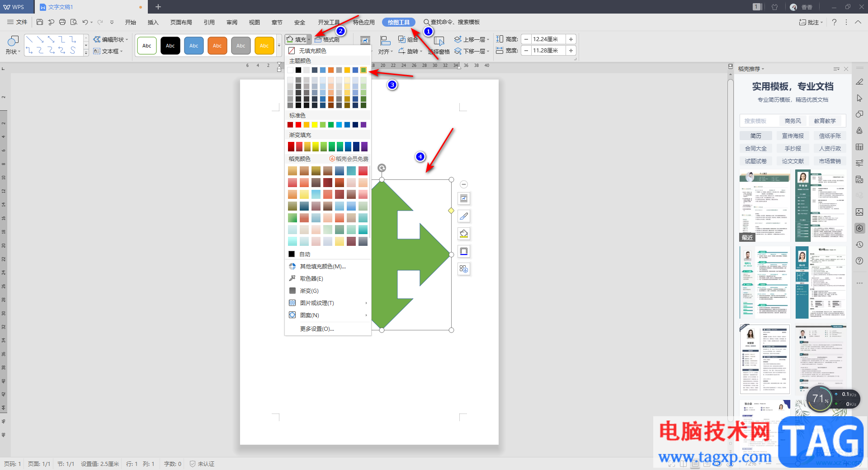Screen dimensions: 868x470
Task: Click Bring Forward (上移一层)
Action: 472,40
